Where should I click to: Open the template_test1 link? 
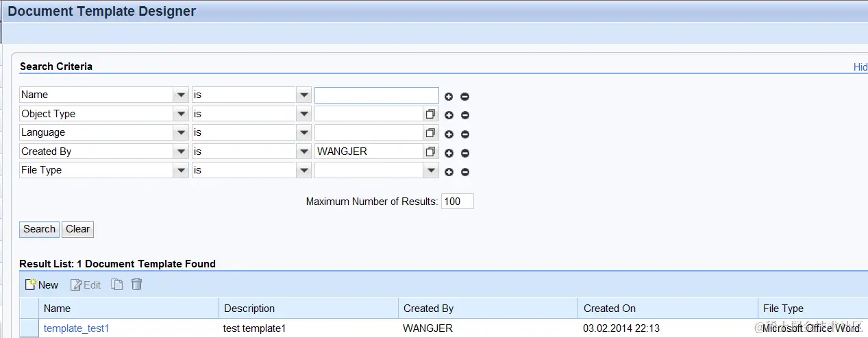[76, 328]
